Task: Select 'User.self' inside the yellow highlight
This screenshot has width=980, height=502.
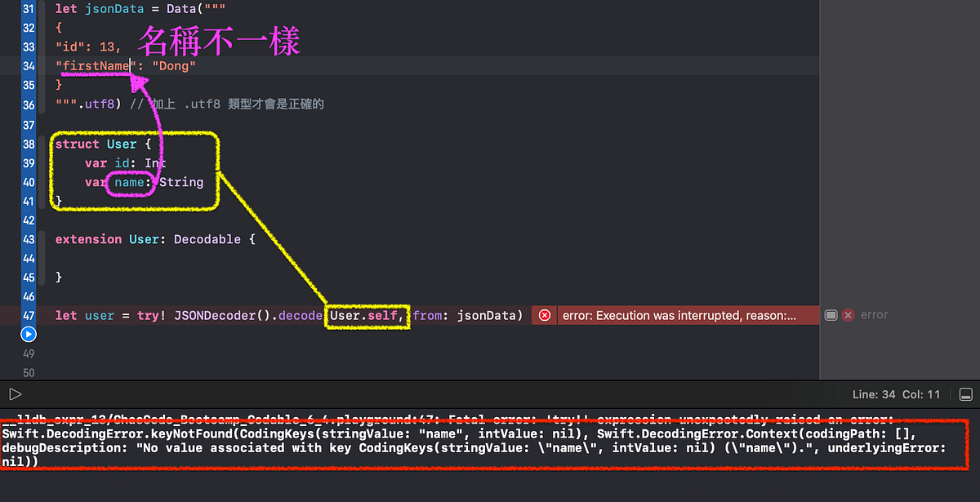Action: (x=365, y=314)
